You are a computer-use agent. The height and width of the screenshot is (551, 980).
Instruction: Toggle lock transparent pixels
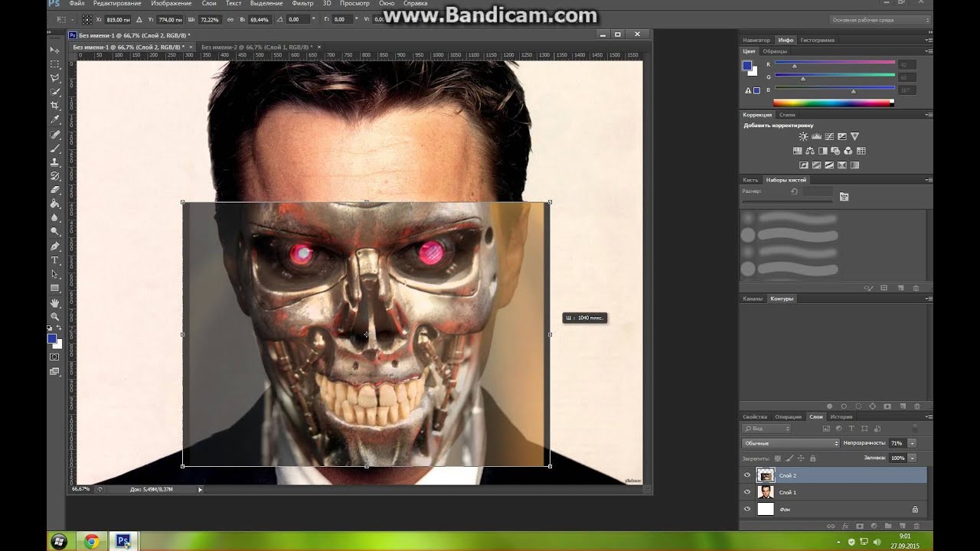(x=777, y=458)
